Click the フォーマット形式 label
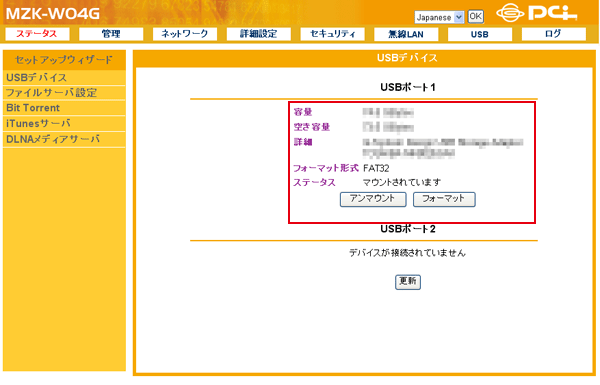This screenshot has width=600, height=385. [326, 168]
